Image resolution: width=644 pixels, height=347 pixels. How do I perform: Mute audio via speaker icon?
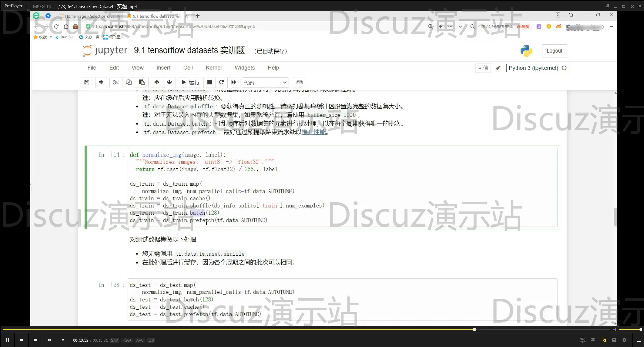[615, 329]
